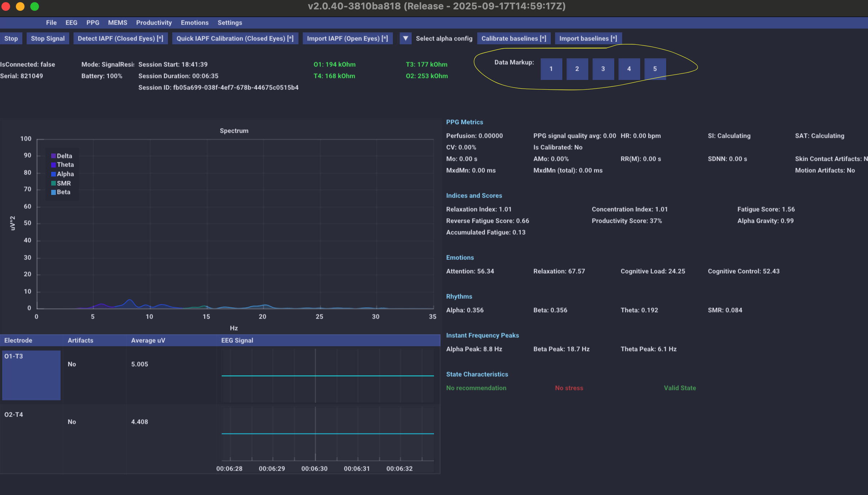Click the IsConnected: false status

(x=28, y=64)
